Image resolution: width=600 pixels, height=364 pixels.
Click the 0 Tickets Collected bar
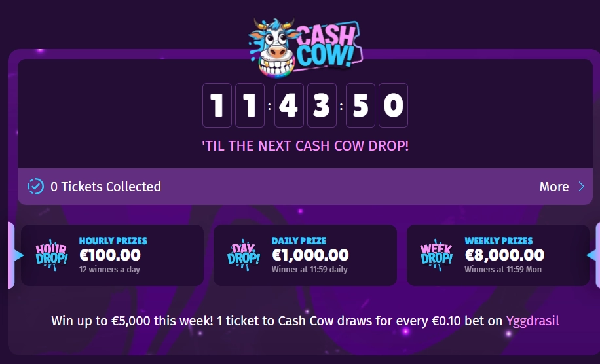(262, 187)
